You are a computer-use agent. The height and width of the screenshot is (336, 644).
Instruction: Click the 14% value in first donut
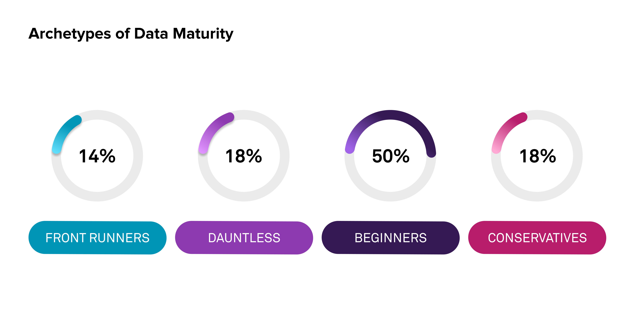point(97,156)
